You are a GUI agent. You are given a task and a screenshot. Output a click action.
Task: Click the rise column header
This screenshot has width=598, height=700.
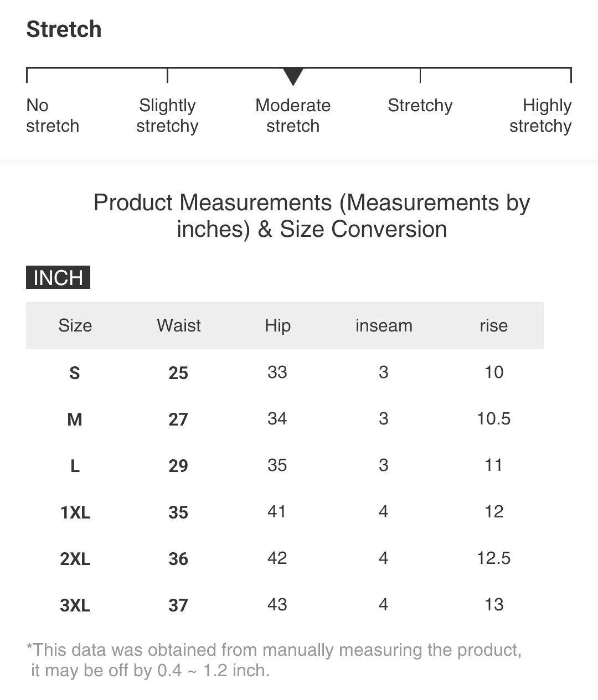point(493,325)
